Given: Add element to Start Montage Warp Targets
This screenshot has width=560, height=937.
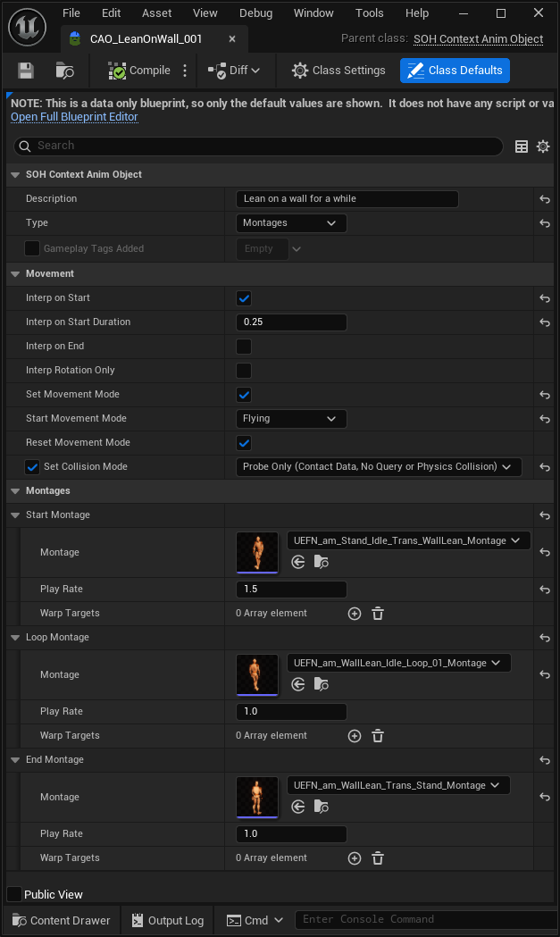Looking at the screenshot, I should [354, 614].
